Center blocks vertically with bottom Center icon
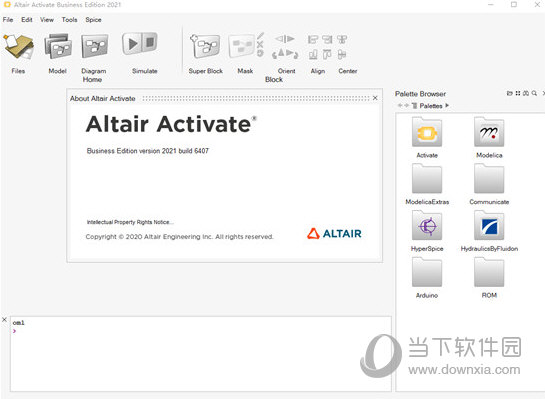 point(342,54)
